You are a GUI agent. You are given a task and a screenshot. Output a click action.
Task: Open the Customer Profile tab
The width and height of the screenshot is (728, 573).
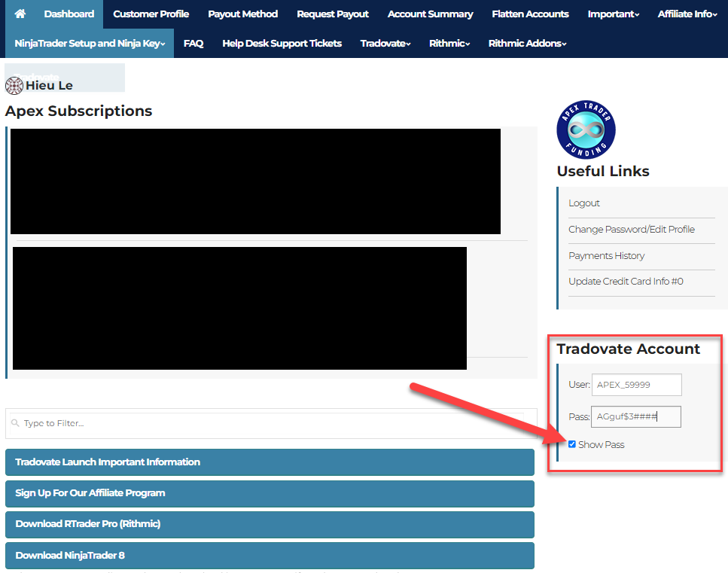click(151, 14)
